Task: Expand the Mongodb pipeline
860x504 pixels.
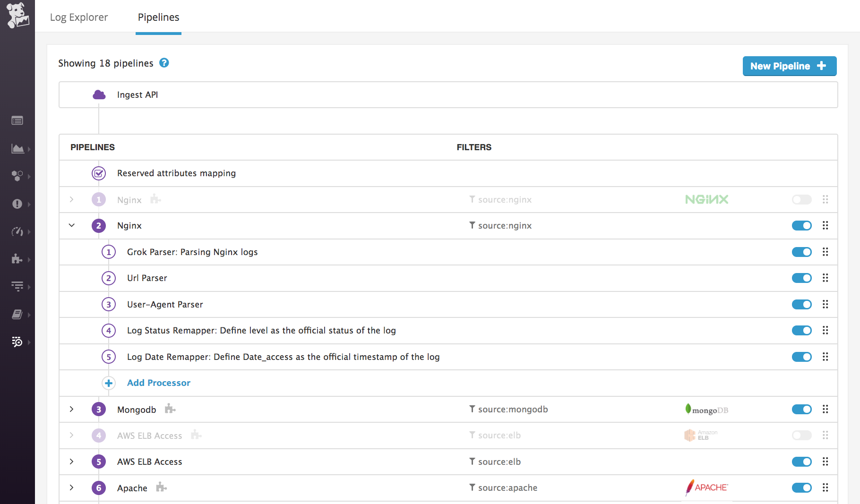Action: click(72, 409)
